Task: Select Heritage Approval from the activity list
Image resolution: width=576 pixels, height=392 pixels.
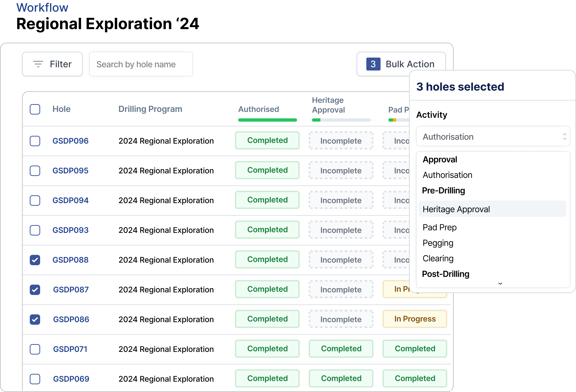Action: (x=456, y=209)
